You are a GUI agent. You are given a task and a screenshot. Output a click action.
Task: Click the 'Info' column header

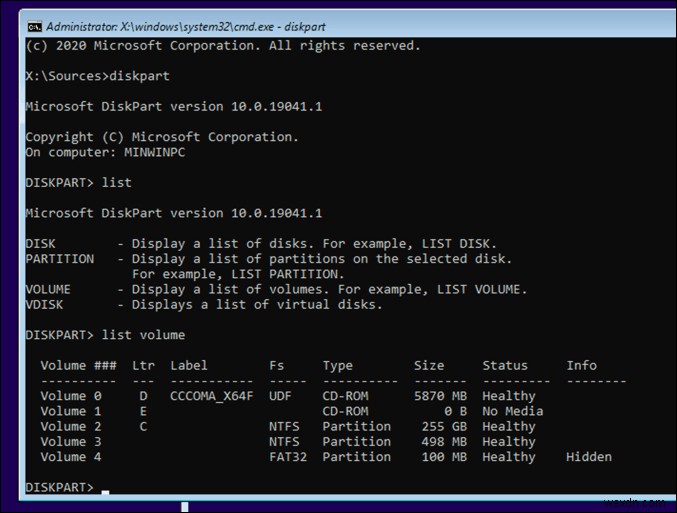click(582, 365)
